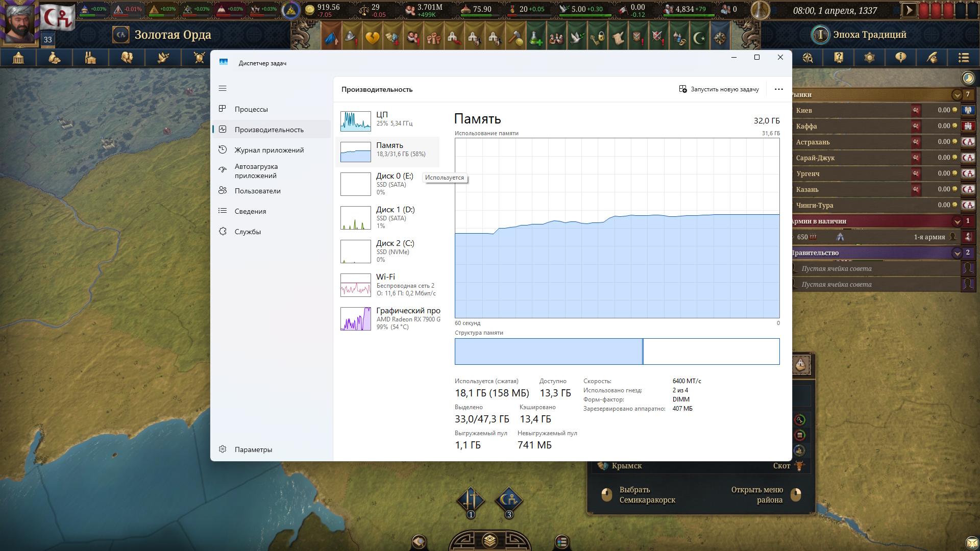
Task: Open the research flask icon near date
Action: pyautogui.click(x=760, y=10)
